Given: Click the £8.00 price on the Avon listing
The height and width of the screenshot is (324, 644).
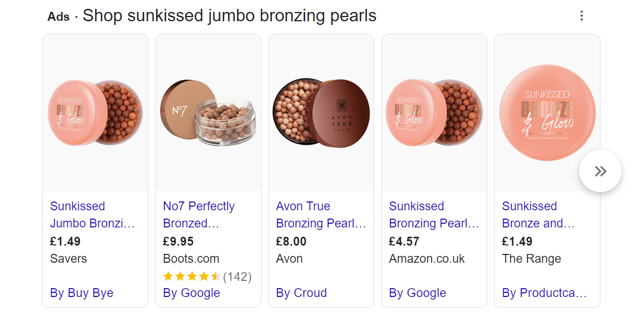Looking at the screenshot, I should point(291,241).
